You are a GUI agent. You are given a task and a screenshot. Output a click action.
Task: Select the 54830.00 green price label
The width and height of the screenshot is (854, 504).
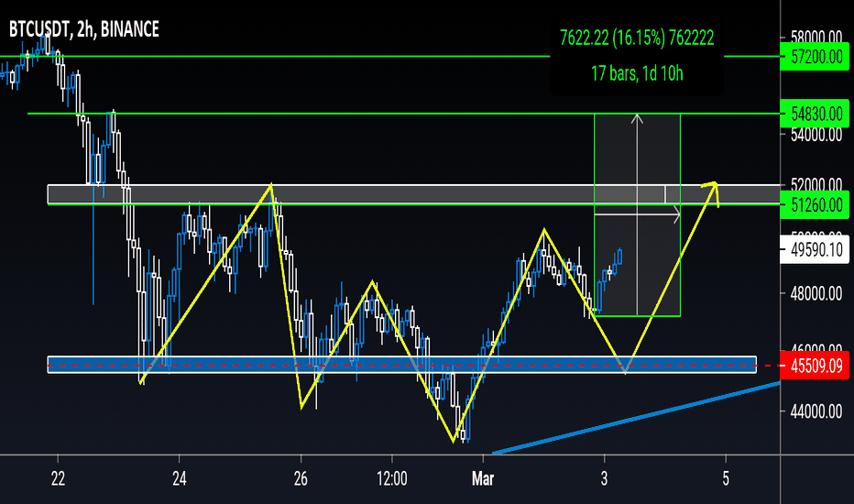click(815, 114)
